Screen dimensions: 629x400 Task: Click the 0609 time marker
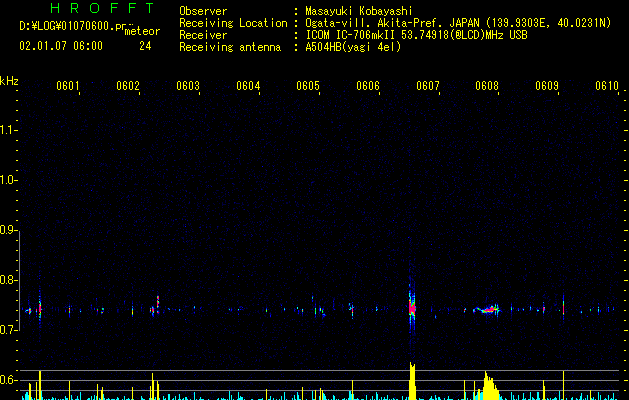pyautogui.click(x=547, y=86)
